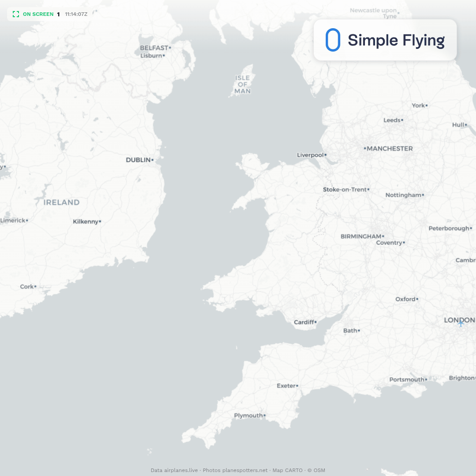The height and width of the screenshot is (476, 476).
Task: Click the Cardiff city marker dot
Action: (316, 322)
